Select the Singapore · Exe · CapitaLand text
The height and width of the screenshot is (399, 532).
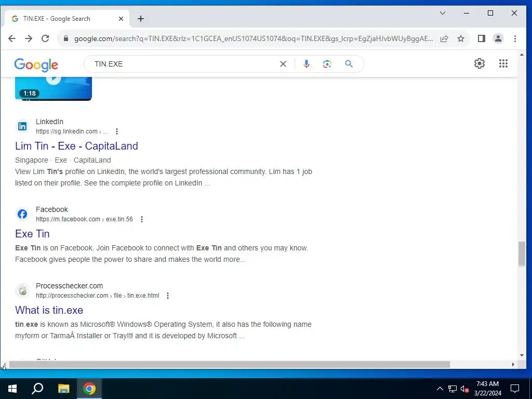pyautogui.click(x=63, y=160)
